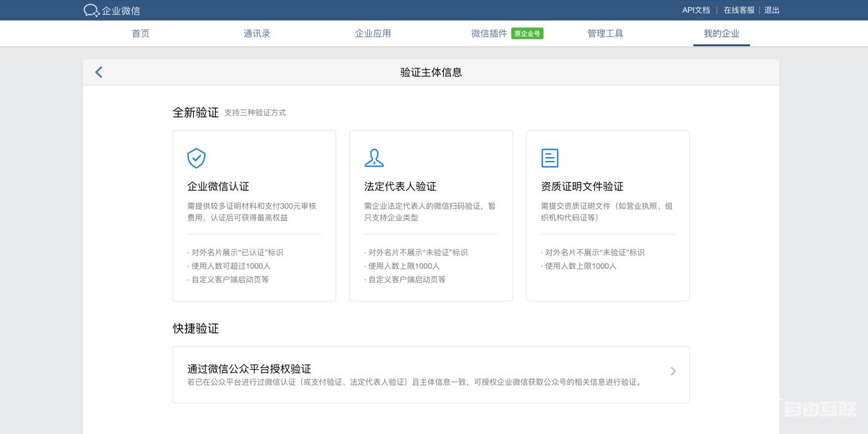Viewport: 868px width, 434px height.
Task: Click the document icon above 资质证明文件验证
Action: click(550, 158)
